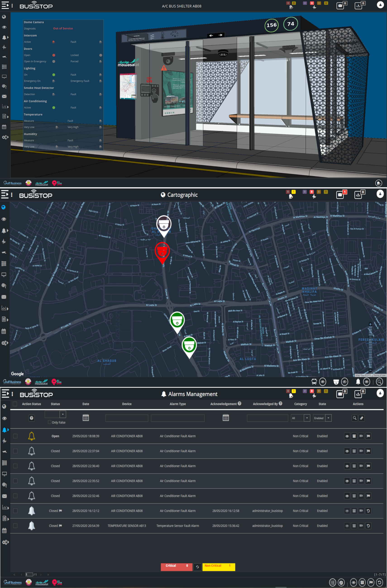Open messages envelope with badge 1 in Cartographic

tap(340, 195)
